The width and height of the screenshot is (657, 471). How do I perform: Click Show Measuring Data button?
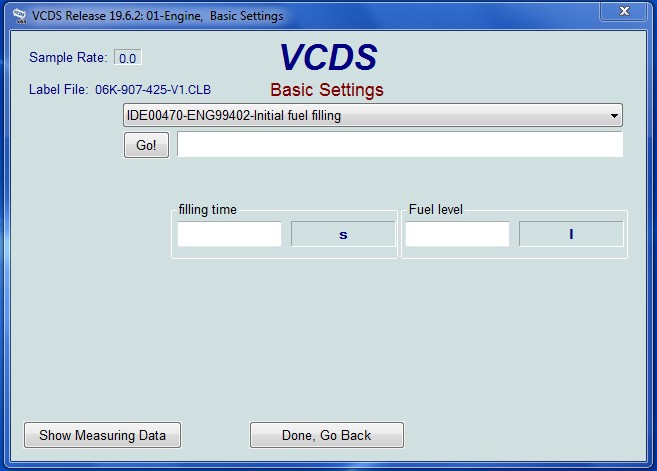click(102, 435)
